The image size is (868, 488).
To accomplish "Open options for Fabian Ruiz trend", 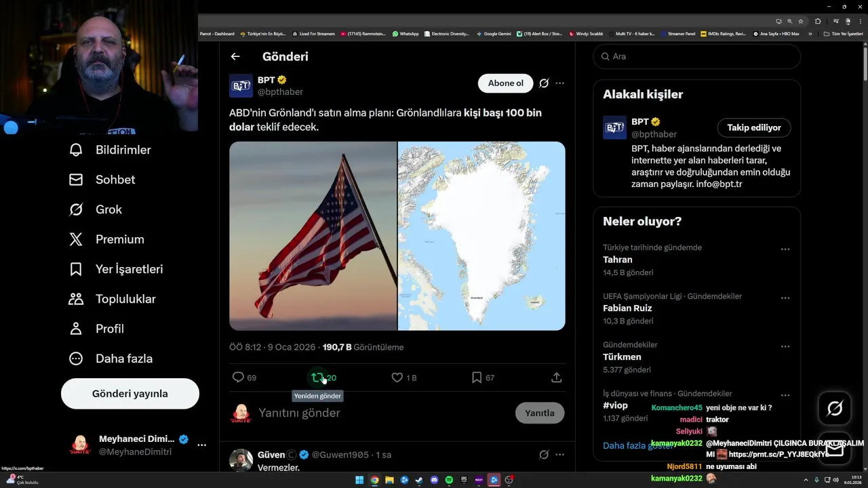I will coord(785,298).
